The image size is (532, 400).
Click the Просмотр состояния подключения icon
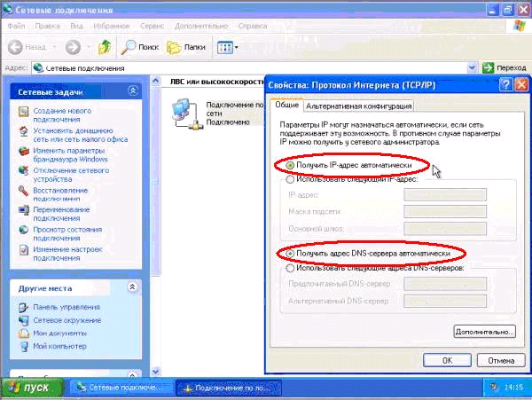pyautogui.click(x=24, y=230)
